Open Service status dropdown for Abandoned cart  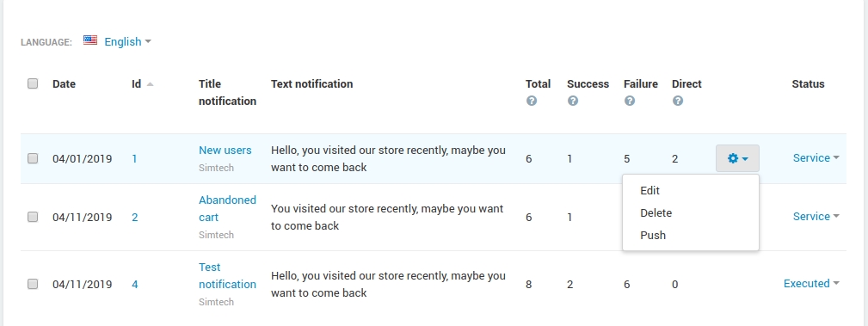(x=816, y=217)
